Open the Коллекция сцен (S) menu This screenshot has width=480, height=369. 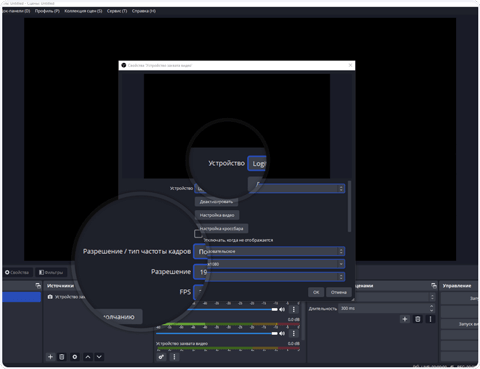point(83,11)
